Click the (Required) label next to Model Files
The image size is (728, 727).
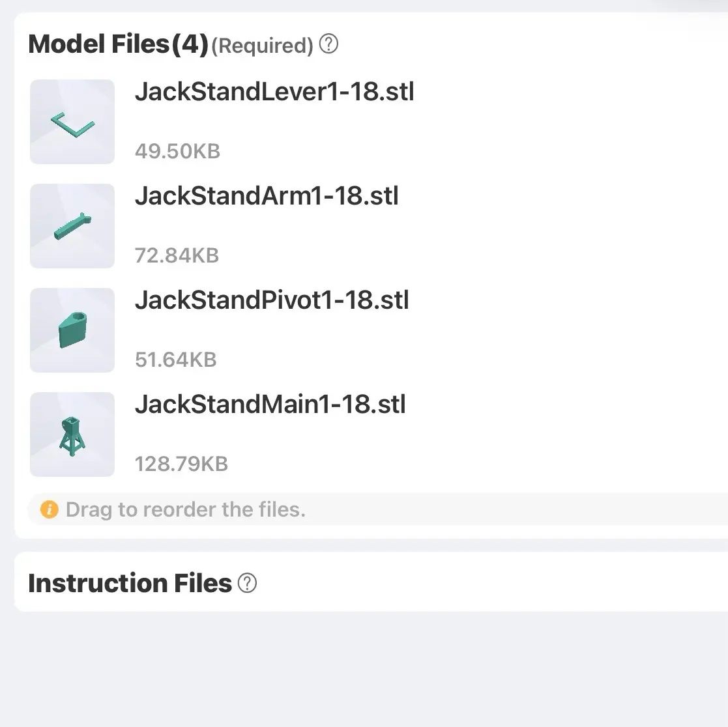pos(262,46)
